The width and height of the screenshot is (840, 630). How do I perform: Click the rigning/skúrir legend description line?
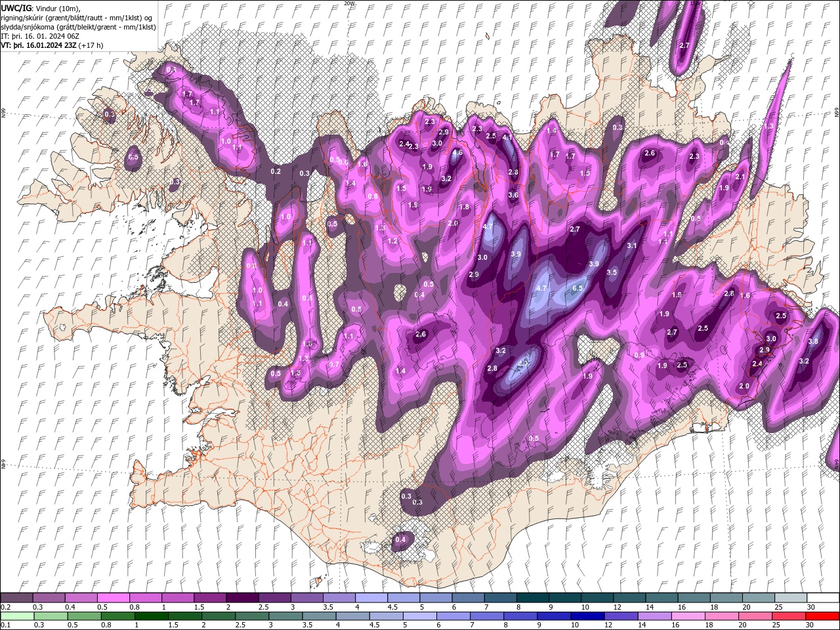[77, 18]
